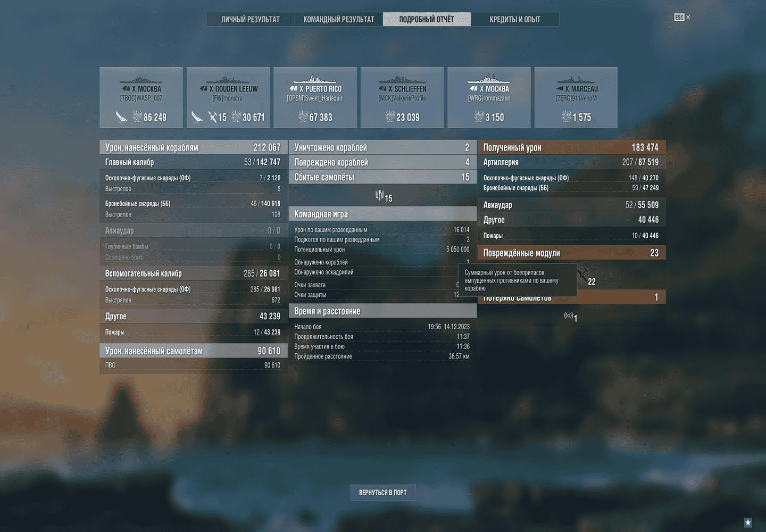The image size is (766, 532).
Task: Click the Пройденное расстояние row
Action: 382,356
